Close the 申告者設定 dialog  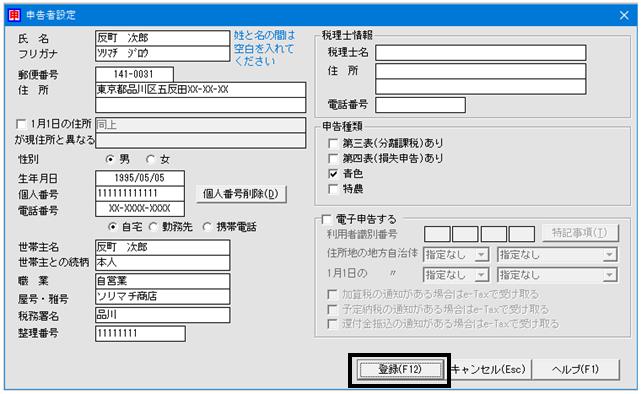pyautogui.click(x=624, y=16)
